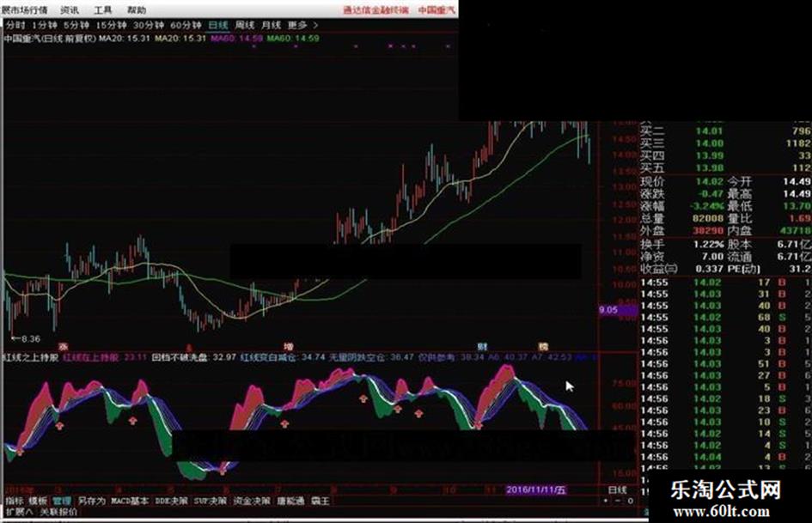Click the 另存为 save-as button
The image size is (812, 523).
pos(91,501)
